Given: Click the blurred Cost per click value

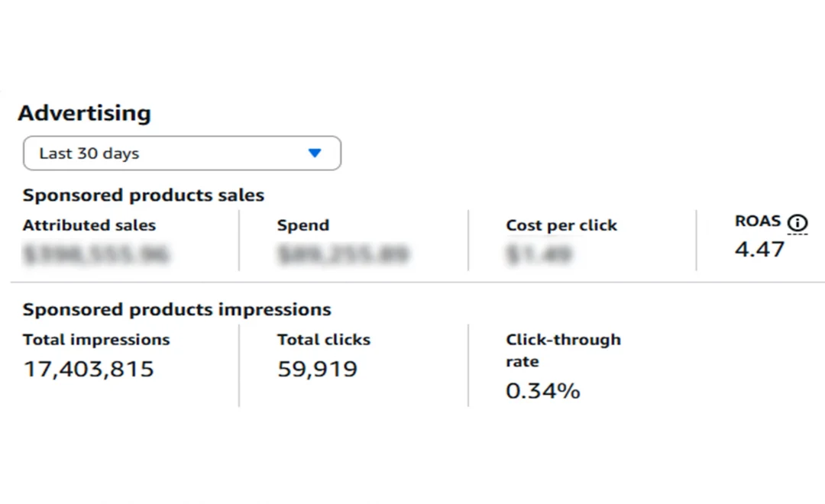Looking at the screenshot, I should [x=539, y=254].
